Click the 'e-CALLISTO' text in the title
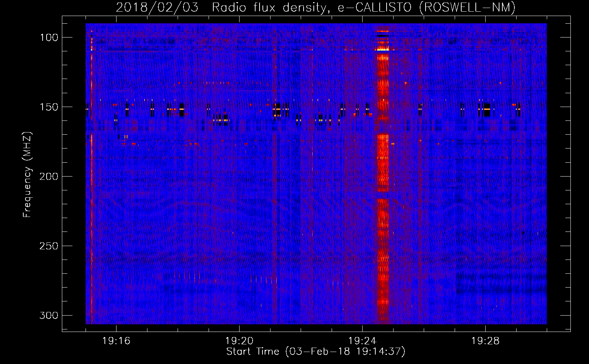Image resolution: width=589 pixels, height=364 pixels. 375,7
